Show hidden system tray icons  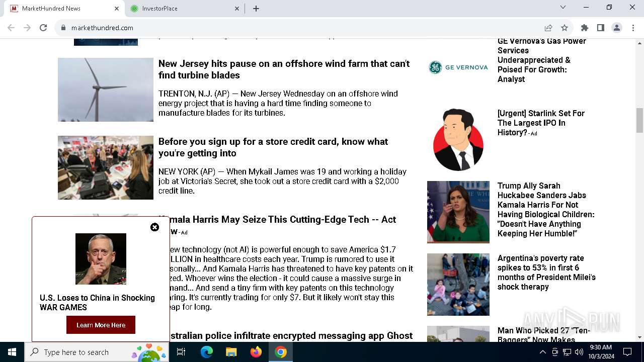coord(542,352)
